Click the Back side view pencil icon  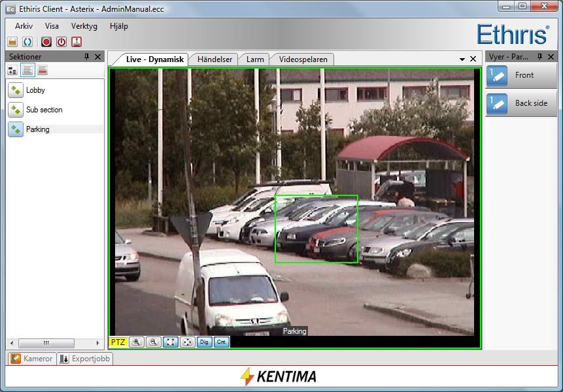[x=497, y=103]
